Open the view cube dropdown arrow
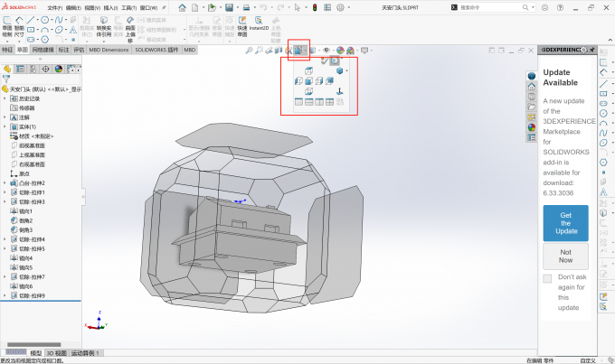 (x=347, y=70)
